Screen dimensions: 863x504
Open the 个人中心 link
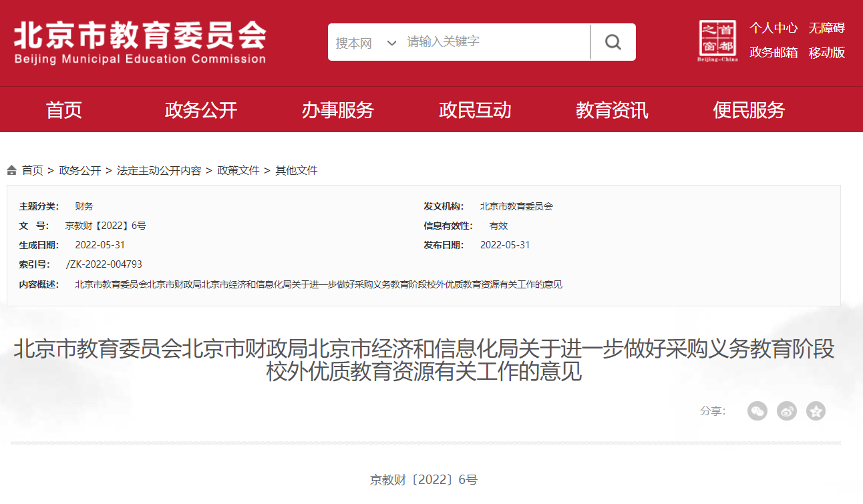(773, 28)
